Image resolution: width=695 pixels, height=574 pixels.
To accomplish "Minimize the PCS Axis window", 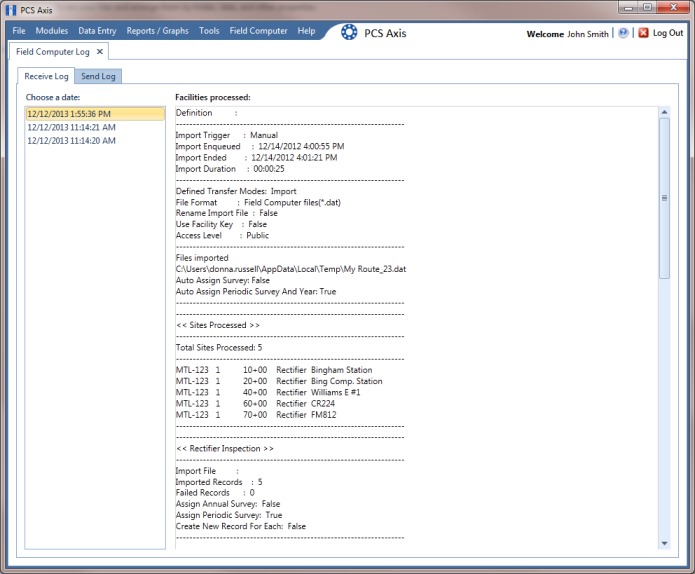I will pyautogui.click(x=629, y=8).
